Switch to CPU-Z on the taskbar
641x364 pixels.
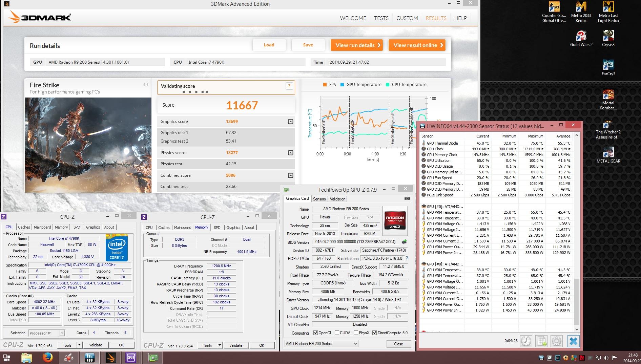(x=131, y=358)
